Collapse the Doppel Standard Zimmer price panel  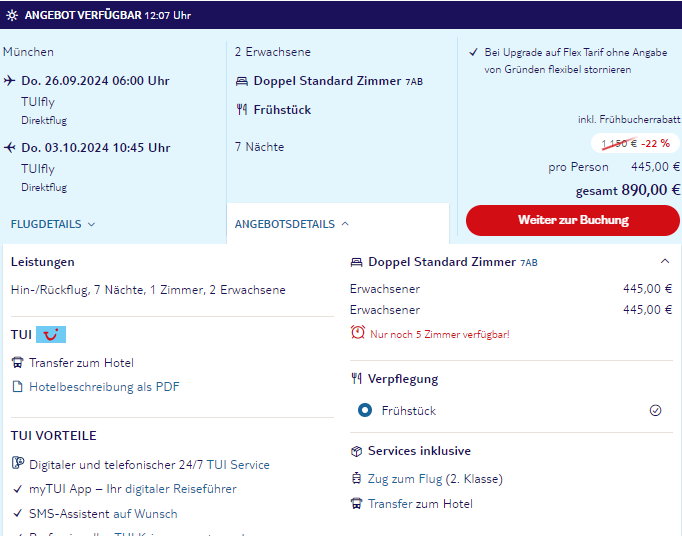coord(665,261)
